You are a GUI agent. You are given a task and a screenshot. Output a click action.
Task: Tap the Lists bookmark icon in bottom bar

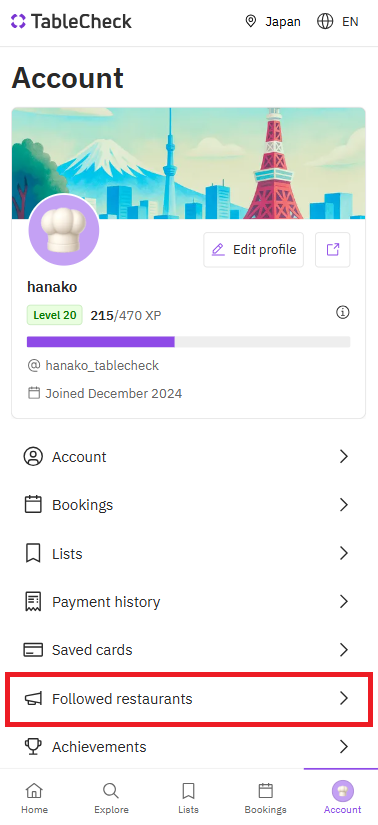(188, 791)
